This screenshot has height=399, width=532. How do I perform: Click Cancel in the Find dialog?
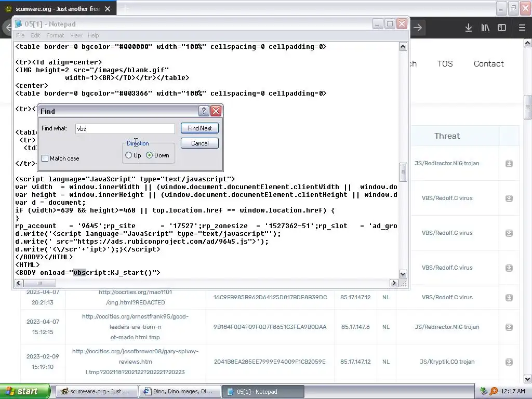tap(199, 143)
